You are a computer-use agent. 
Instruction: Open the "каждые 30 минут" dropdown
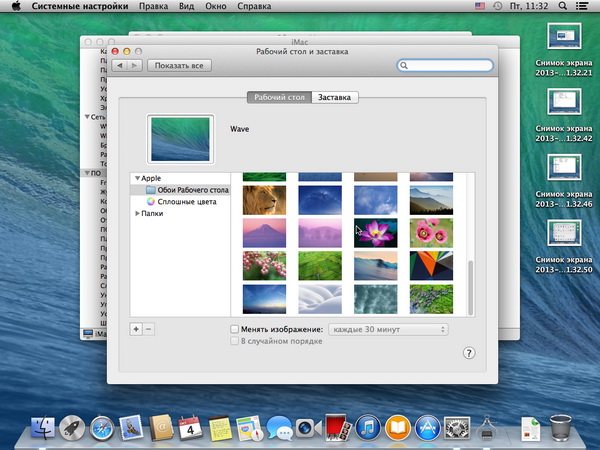[388, 329]
